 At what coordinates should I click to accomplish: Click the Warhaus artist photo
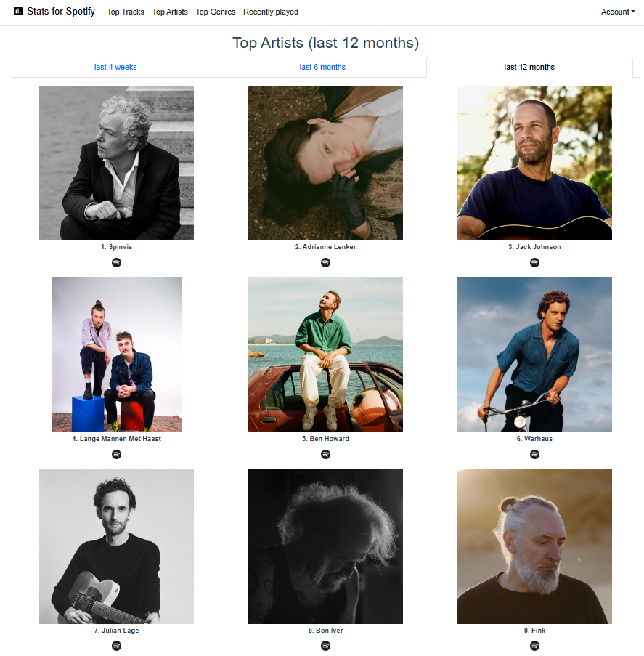pyautogui.click(x=534, y=355)
